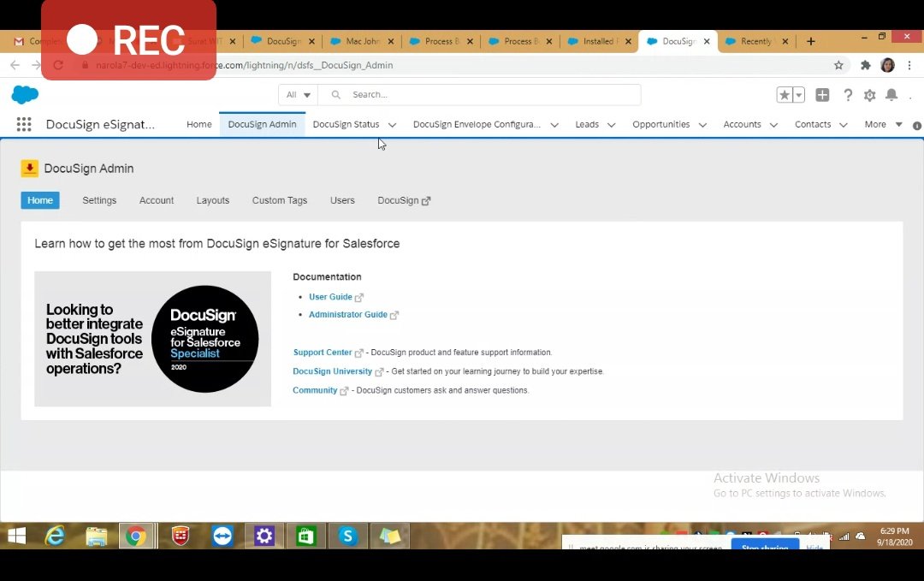Open the More navigation menu
The image size is (924, 581).
883,124
